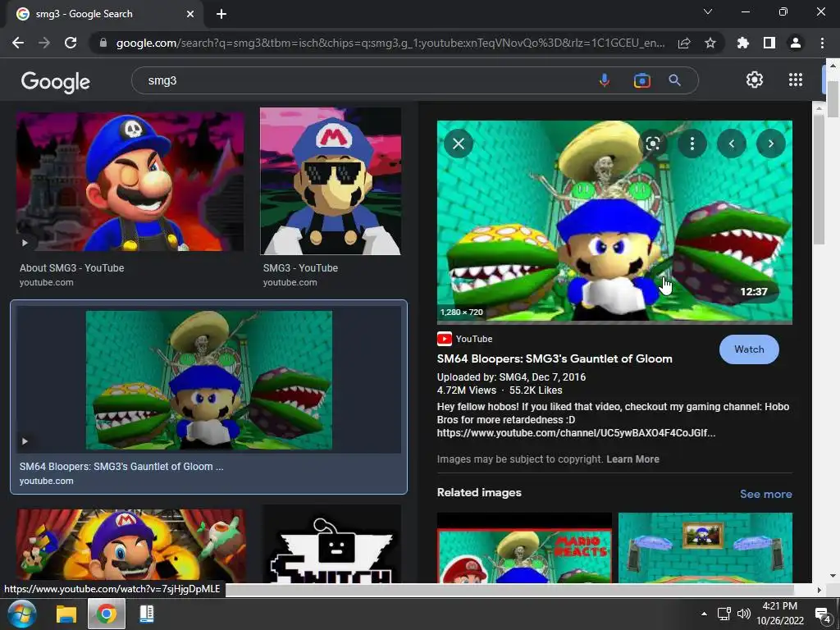Open the Windows Start menu
This screenshot has height=630, width=840.
click(21, 614)
